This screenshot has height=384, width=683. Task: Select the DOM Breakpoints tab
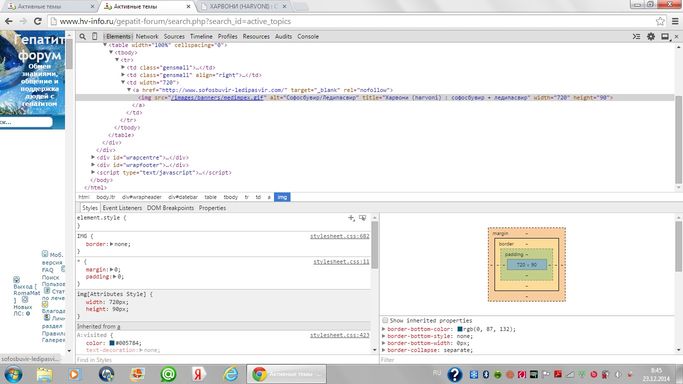pos(170,208)
